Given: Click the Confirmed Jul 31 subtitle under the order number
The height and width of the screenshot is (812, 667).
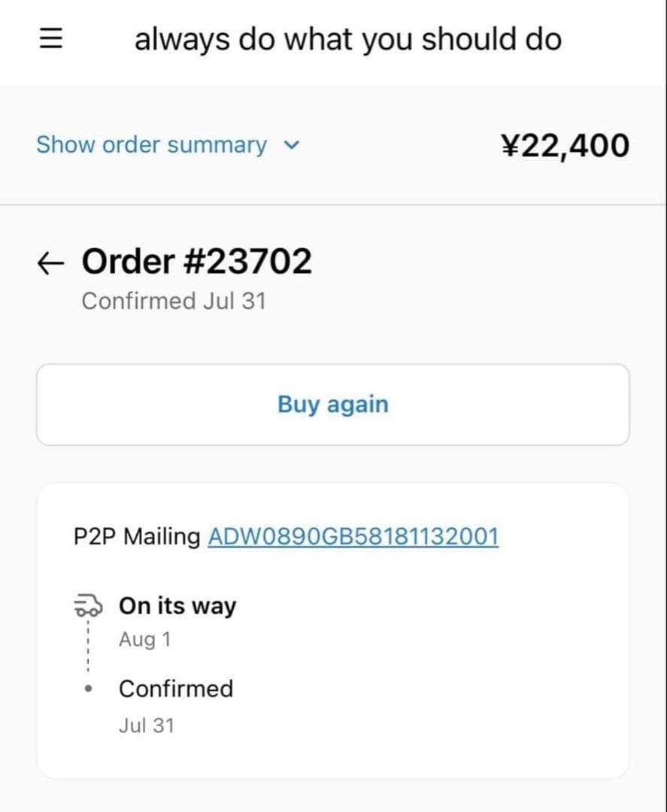Looking at the screenshot, I should (173, 301).
